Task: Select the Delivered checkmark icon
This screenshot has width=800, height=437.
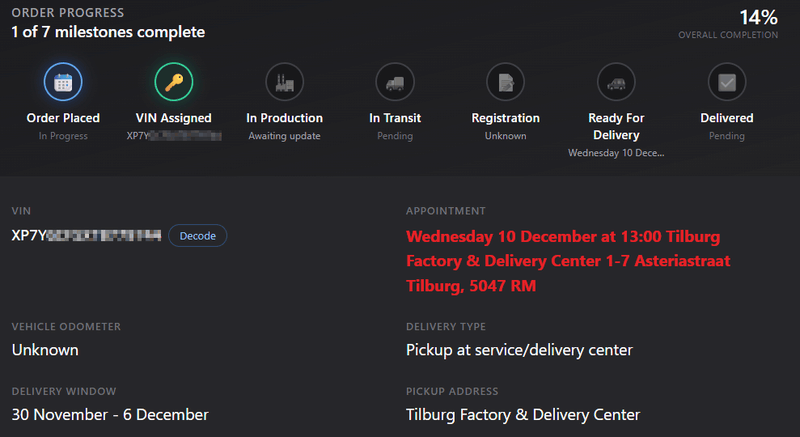Action: [x=726, y=82]
